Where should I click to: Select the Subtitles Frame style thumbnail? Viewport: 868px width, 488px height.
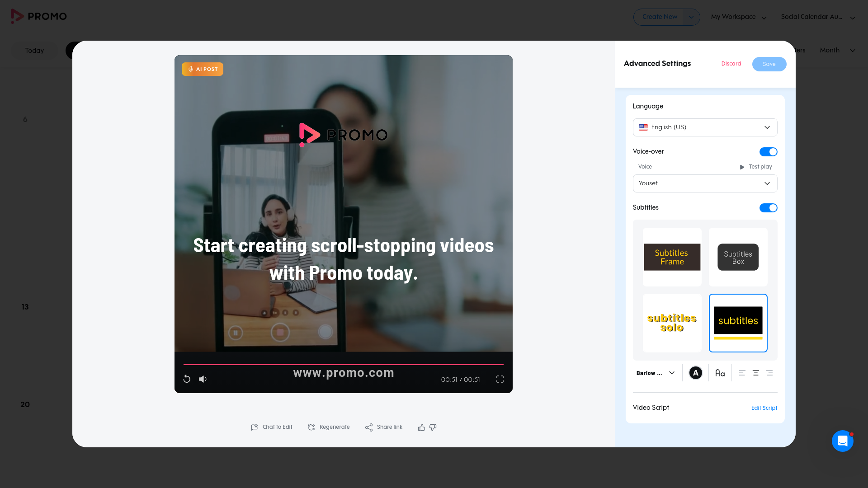672,257
